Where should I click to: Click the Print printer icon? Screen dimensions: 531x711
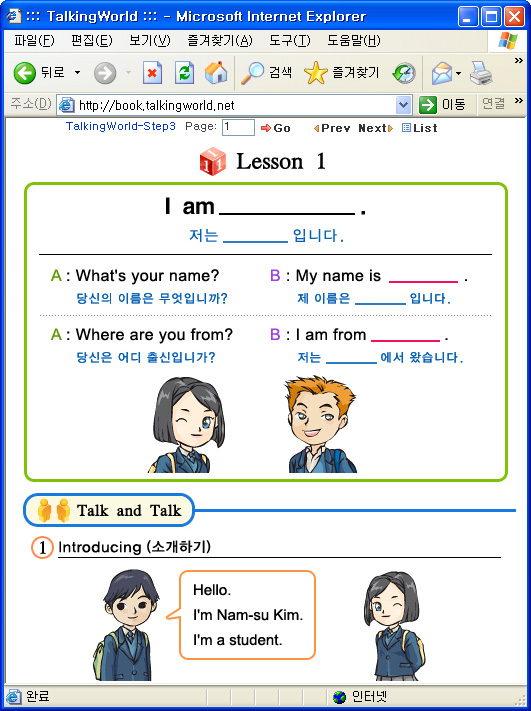481,73
